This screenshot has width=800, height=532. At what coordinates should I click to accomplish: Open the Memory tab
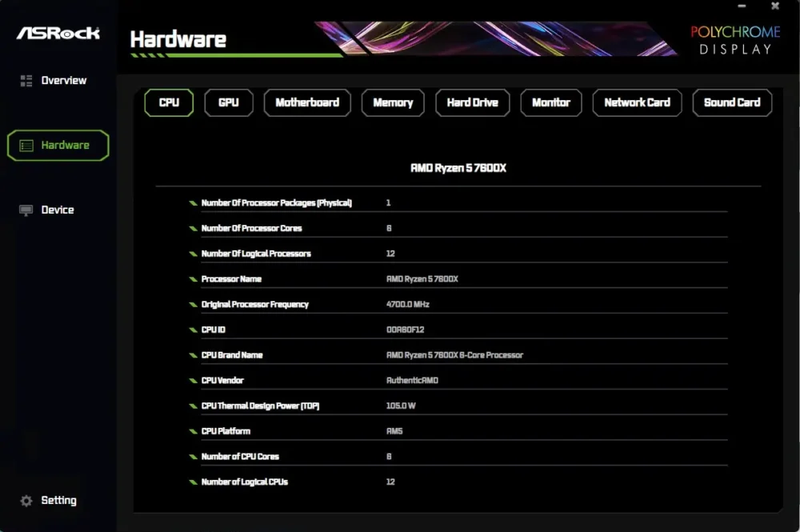(393, 102)
